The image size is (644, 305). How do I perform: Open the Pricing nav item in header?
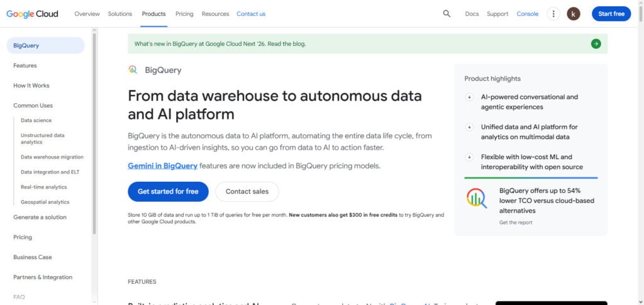tap(184, 14)
